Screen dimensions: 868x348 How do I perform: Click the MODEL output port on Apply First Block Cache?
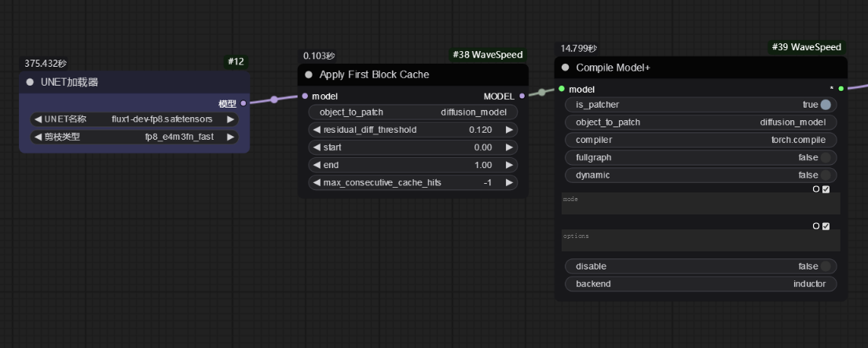tap(522, 96)
